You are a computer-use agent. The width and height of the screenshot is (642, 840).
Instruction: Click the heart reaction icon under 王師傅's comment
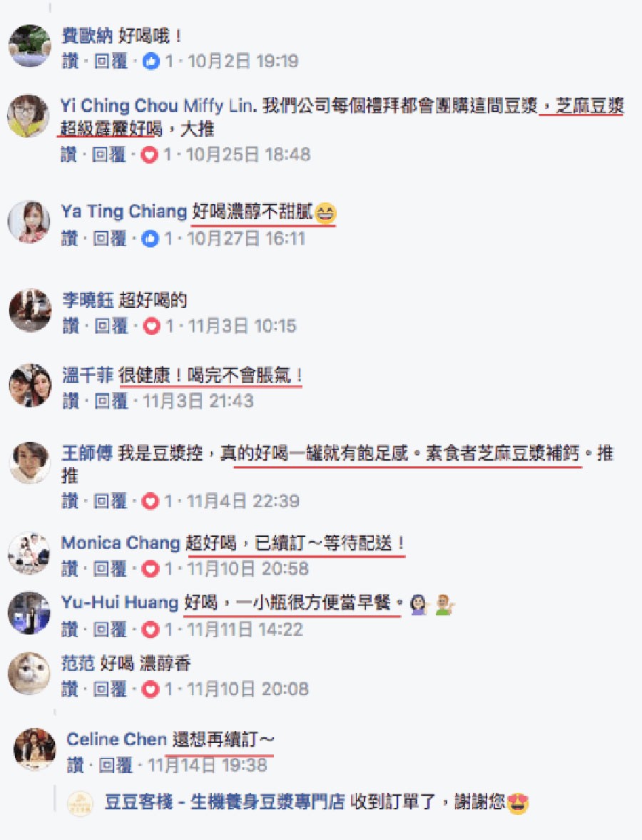point(150,501)
